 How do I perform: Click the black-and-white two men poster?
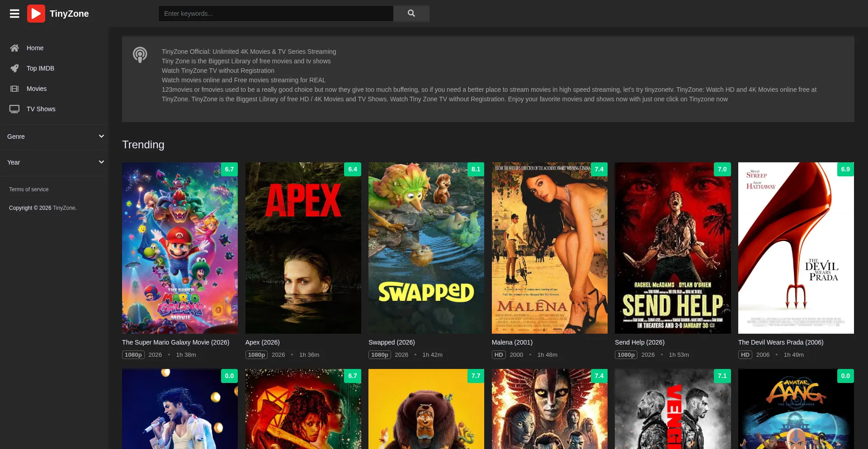point(673,409)
